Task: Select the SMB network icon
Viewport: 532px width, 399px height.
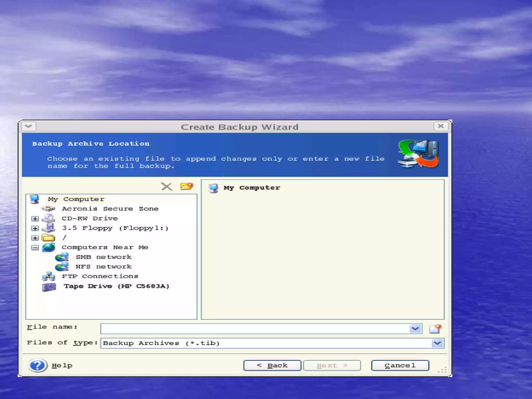Action: (62, 257)
